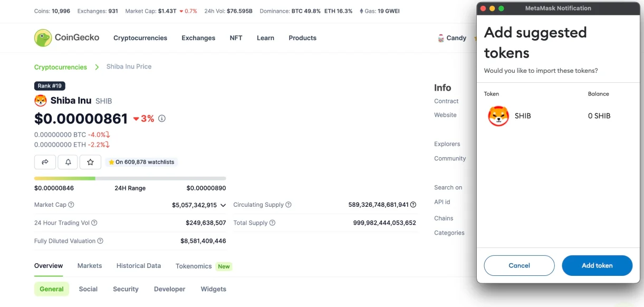Click the Website label in Info
Viewport: 644px width, 307px height.
pyautogui.click(x=445, y=115)
